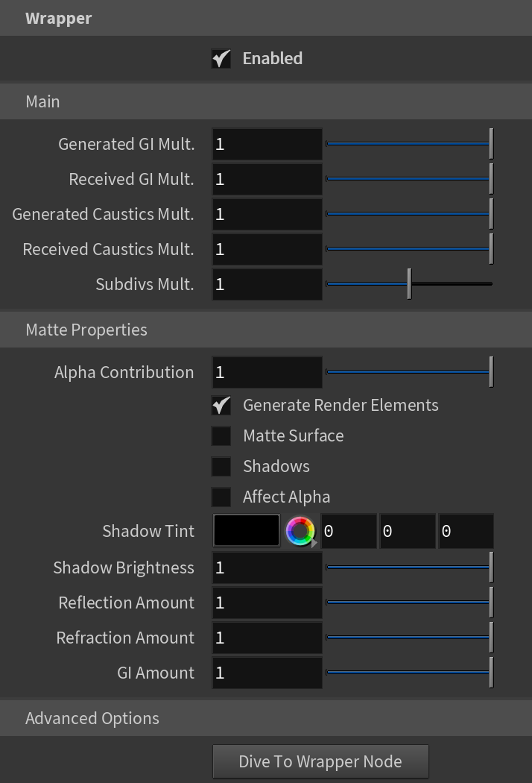Enable the Matte Surface checkbox
Image resolution: width=532 pixels, height=783 pixels.
click(221, 436)
